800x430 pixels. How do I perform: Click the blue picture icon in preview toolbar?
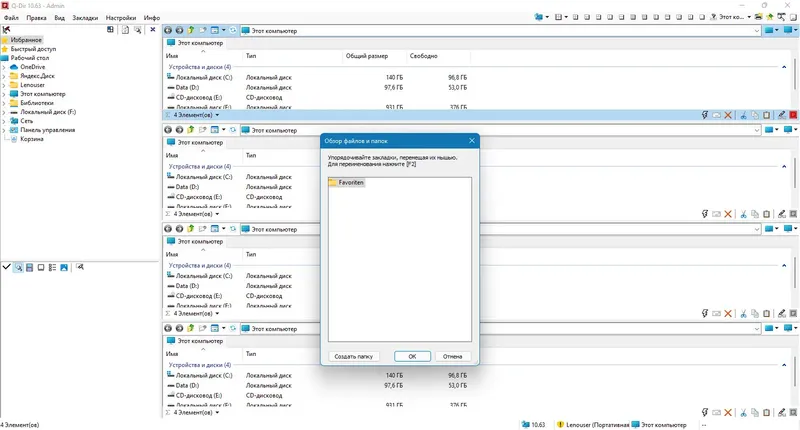pyautogui.click(x=64, y=267)
